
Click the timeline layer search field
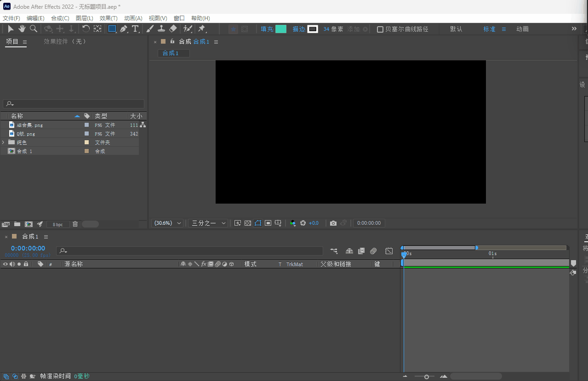coord(189,251)
